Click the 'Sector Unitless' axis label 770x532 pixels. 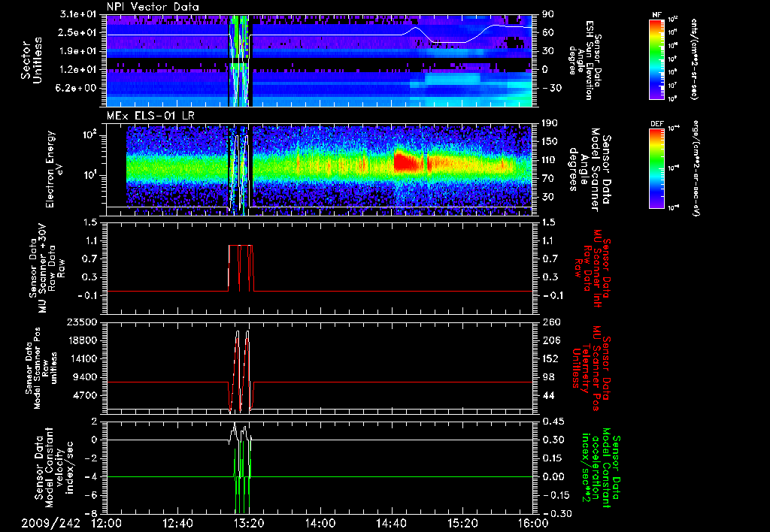[x=32, y=60]
